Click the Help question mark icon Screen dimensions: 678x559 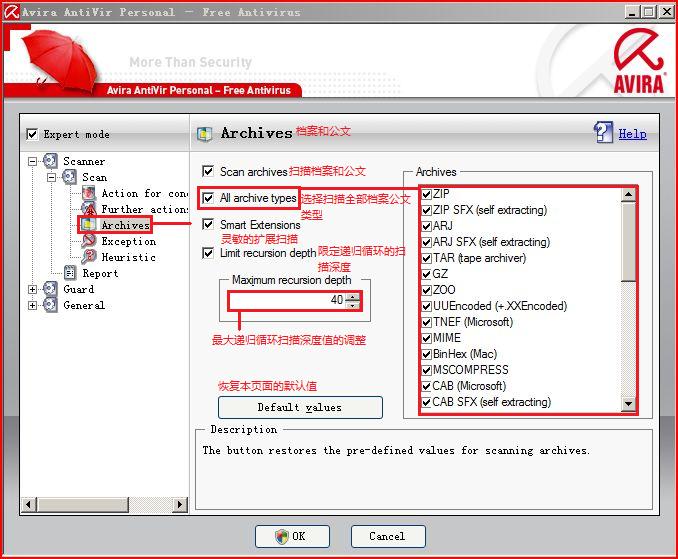(603, 132)
